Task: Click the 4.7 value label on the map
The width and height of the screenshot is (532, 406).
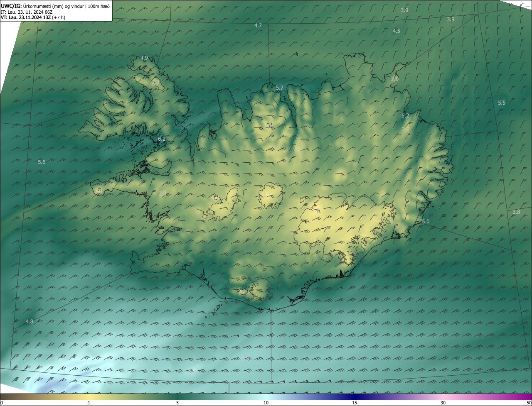Action: tap(258, 26)
